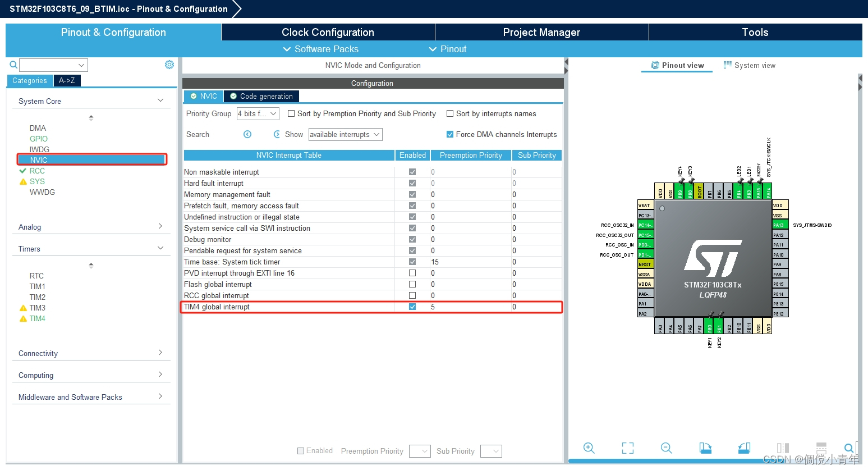Open the category search combo box
Viewport: 868px width, 470px height.
click(54, 65)
